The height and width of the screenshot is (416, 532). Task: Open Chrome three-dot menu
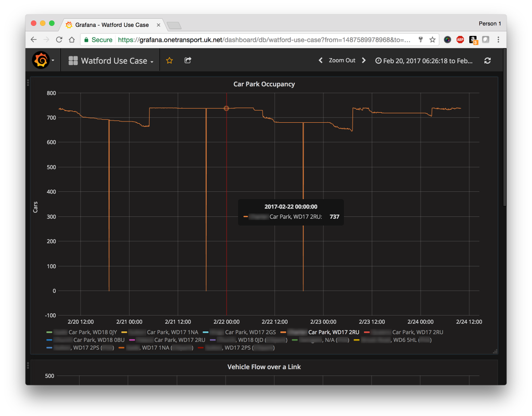498,40
